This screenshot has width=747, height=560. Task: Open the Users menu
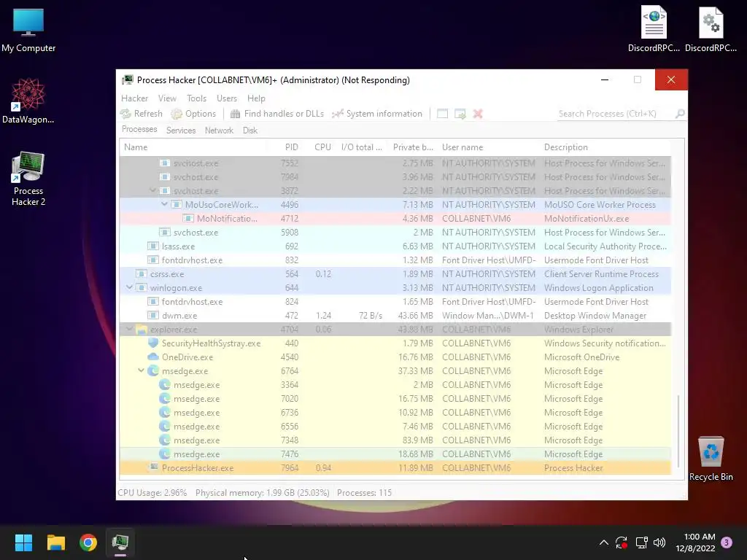click(x=227, y=98)
